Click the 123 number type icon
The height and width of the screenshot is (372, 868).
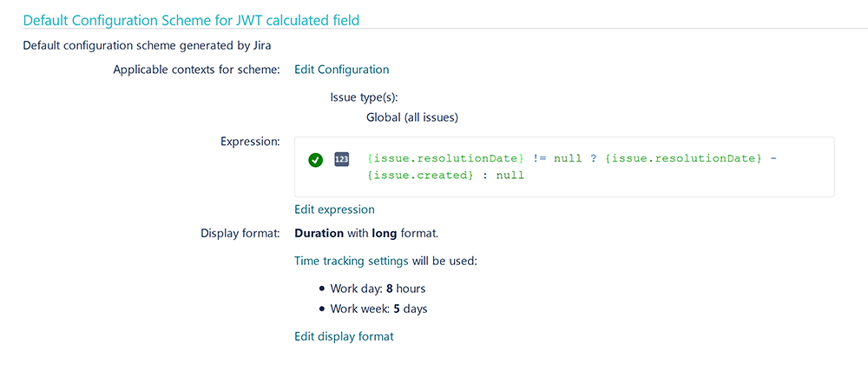pyautogui.click(x=341, y=160)
